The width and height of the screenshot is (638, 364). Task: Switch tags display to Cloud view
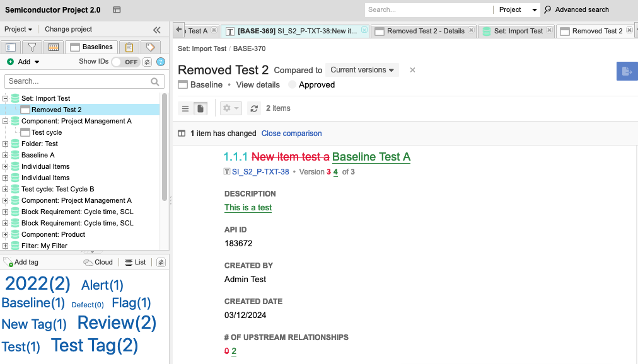pos(98,262)
